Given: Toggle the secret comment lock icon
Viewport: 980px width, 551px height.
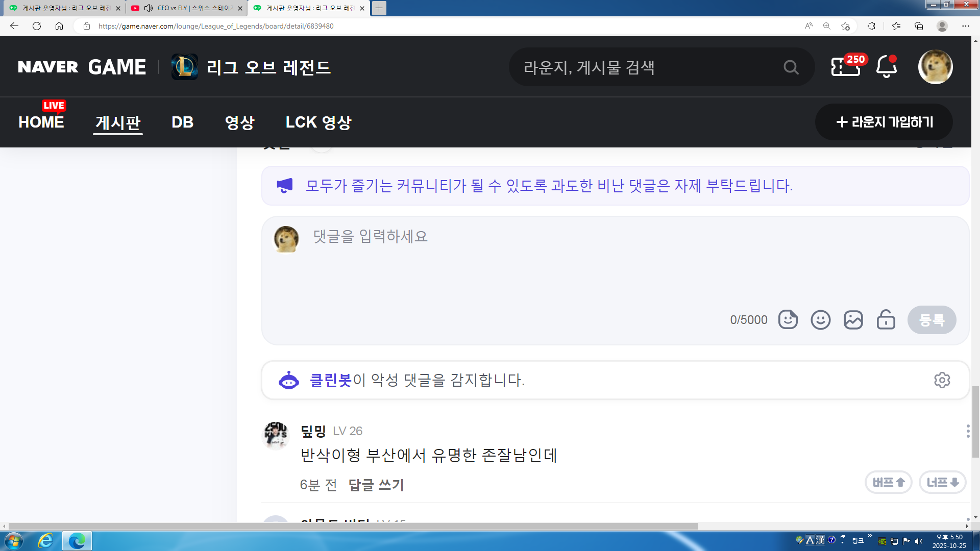Looking at the screenshot, I should pyautogui.click(x=886, y=320).
